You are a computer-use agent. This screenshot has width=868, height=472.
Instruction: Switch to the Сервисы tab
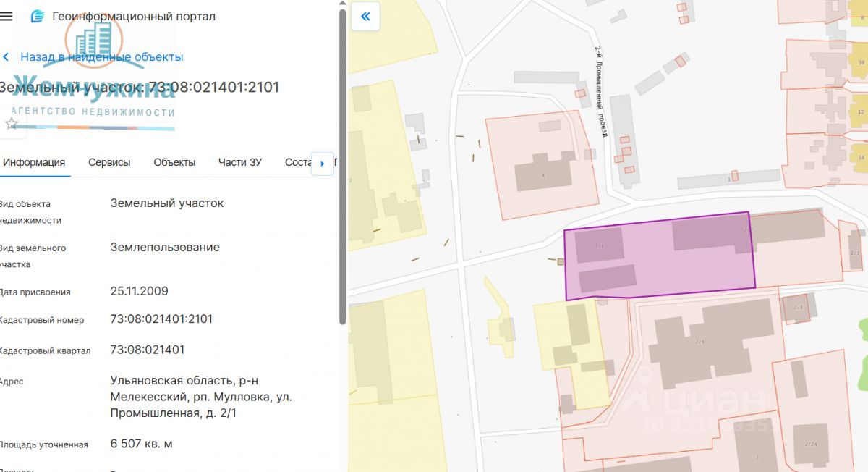[x=109, y=162]
